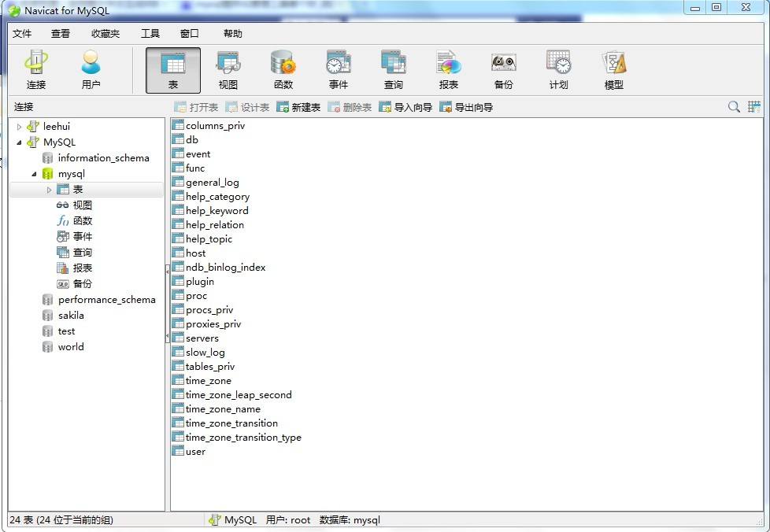770x532 pixels.
Task: Select the slow_log table
Action: coord(199,353)
